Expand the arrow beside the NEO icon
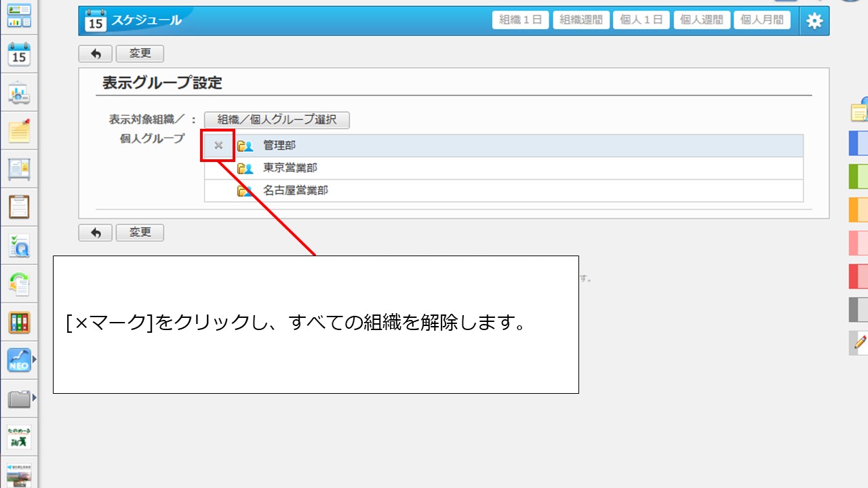Image resolution: width=868 pixels, height=488 pixels. coord(34,360)
